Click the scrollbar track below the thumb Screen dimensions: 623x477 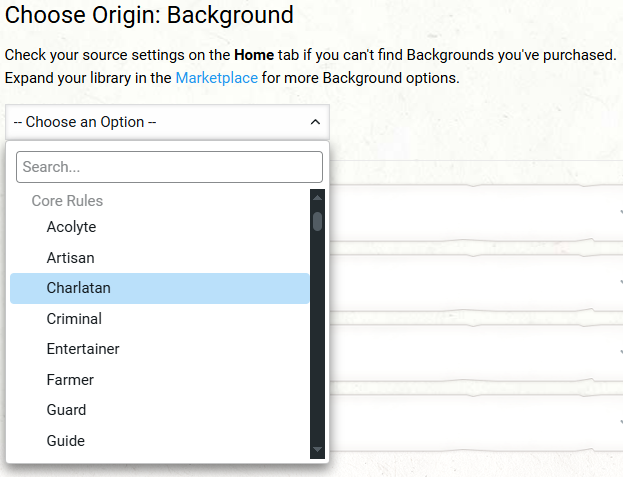coord(318,340)
